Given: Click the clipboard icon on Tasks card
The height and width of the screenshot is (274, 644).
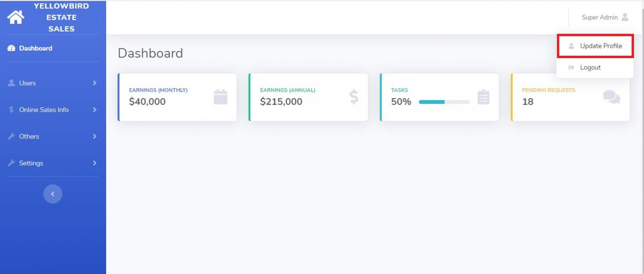Looking at the screenshot, I should [483, 97].
